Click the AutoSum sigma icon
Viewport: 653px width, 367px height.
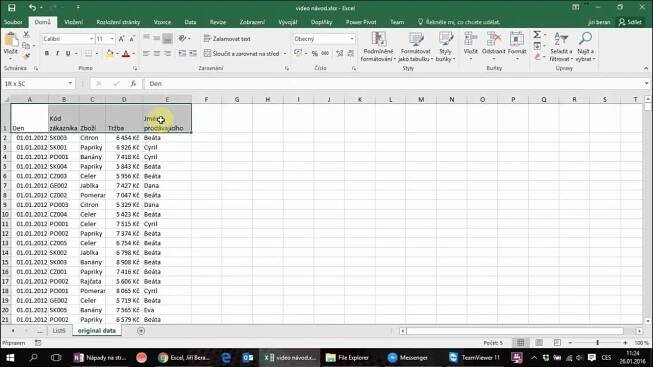[x=537, y=35]
